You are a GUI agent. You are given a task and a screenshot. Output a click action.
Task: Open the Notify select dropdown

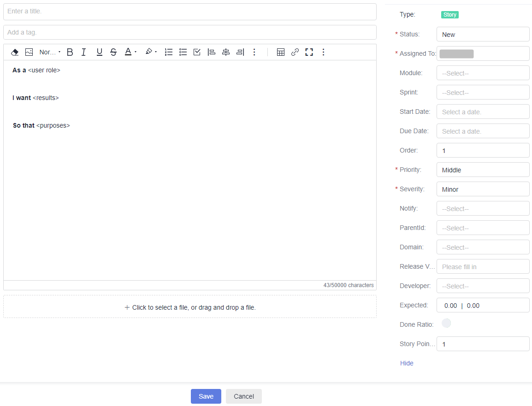click(483, 208)
